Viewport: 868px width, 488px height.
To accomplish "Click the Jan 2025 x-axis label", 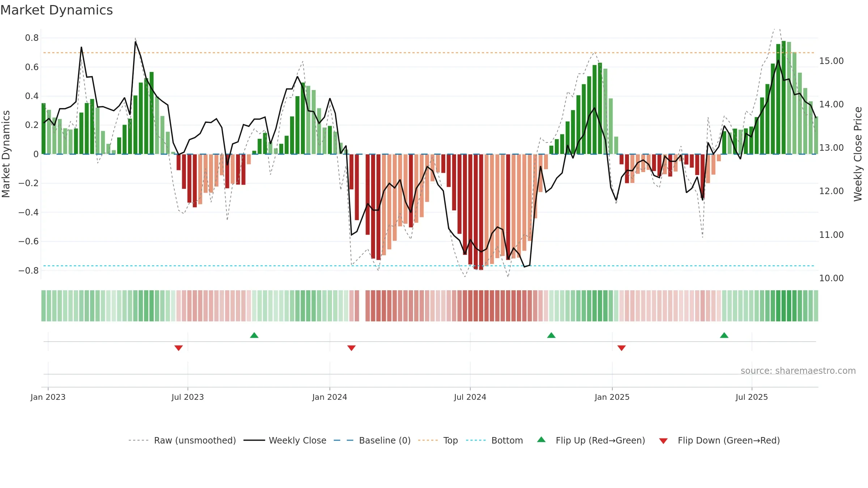I will pyautogui.click(x=612, y=397).
